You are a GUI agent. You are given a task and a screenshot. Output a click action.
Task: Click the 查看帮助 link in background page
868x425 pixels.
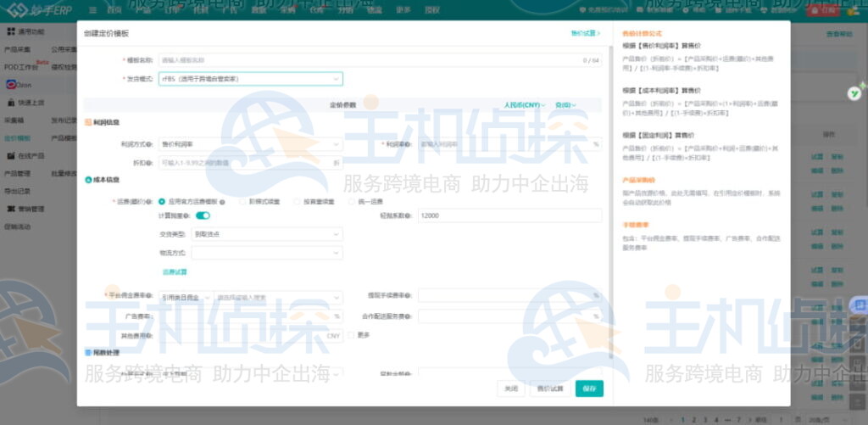pyautogui.click(x=840, y=34)
